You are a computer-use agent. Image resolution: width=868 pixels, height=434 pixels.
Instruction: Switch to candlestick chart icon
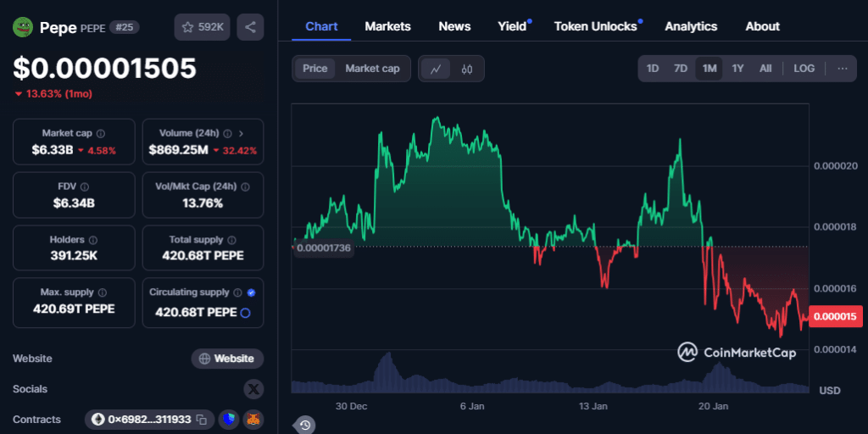point(467,70)
